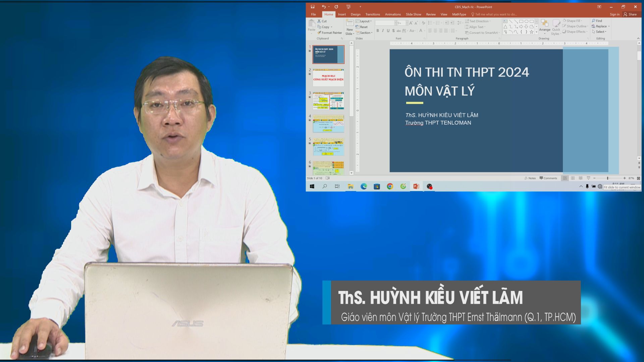Expand the Layout dropdown
This screenshot has height=362, width=644.
pyautogui.click(x=365, y=21)
